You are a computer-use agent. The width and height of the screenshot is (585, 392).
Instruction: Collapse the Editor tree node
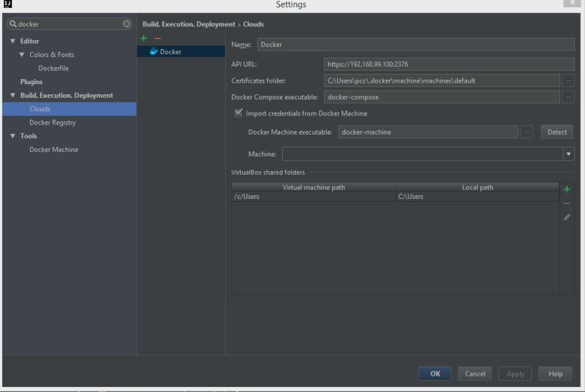pyautogui.click(x=12, y=41)
